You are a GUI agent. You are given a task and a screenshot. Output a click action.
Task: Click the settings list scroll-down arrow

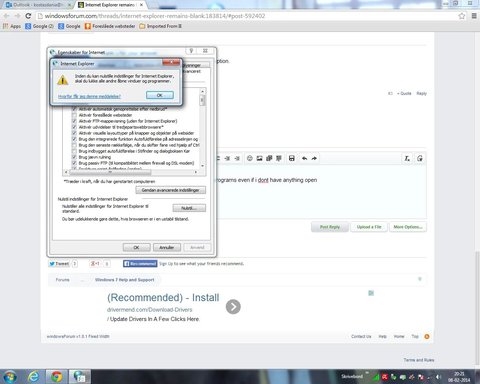coord(202,166)
